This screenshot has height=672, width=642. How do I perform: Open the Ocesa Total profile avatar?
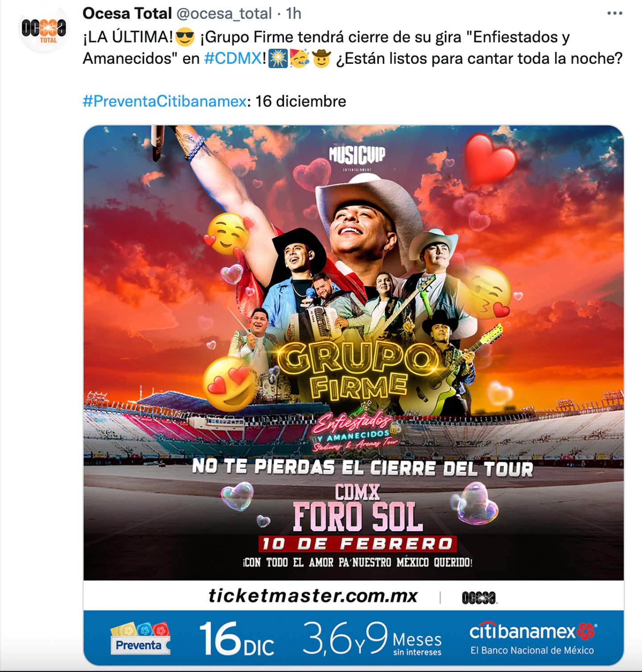pos(44,29)
